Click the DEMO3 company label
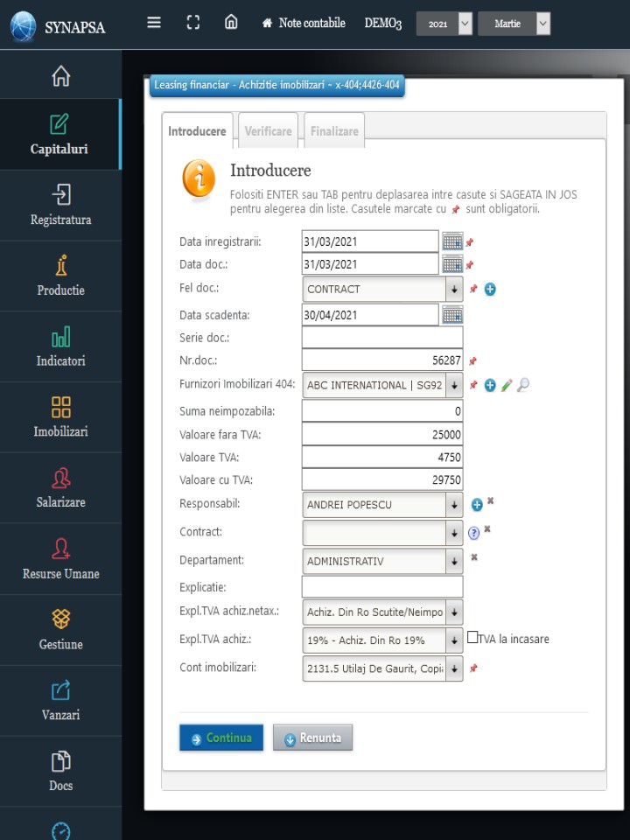 [x=383, y=23]
